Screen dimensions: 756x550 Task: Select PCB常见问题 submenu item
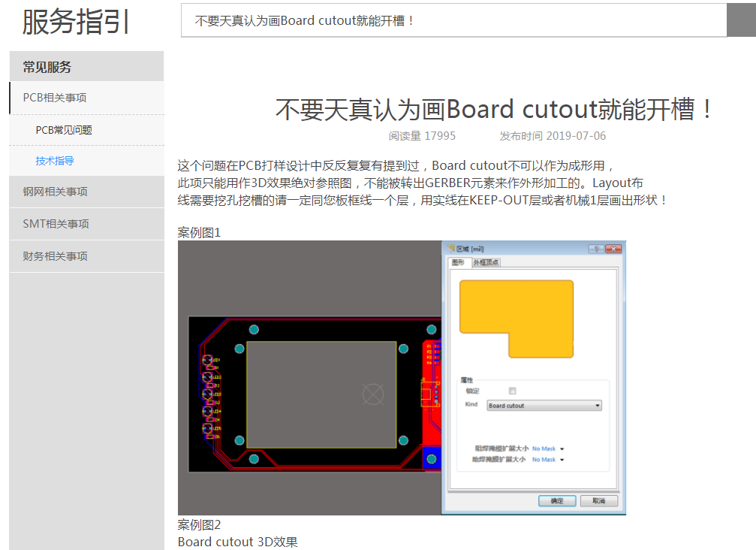coord(64,130)
